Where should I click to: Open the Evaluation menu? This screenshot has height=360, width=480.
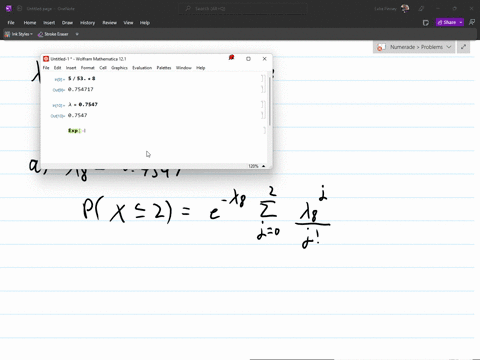142,68
